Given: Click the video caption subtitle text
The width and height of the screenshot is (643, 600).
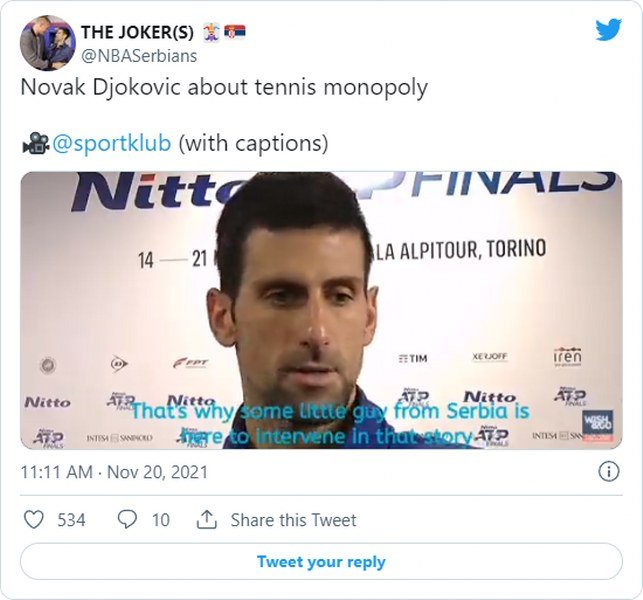Looking at the screenshot, I should click(331, 424).
